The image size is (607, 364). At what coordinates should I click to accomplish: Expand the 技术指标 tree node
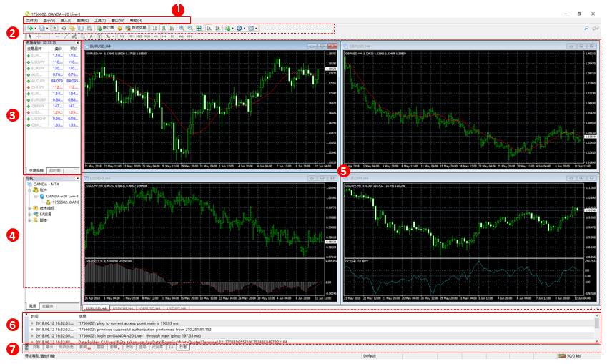click(29, 208)
